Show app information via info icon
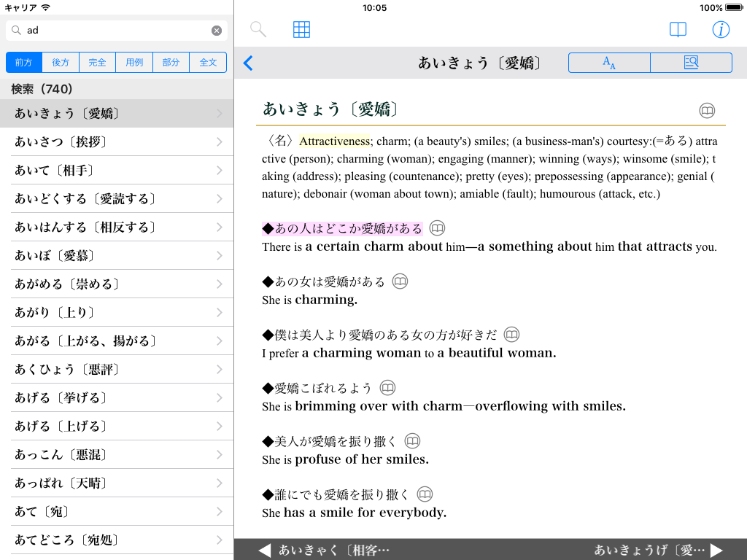 click(721, 29)
